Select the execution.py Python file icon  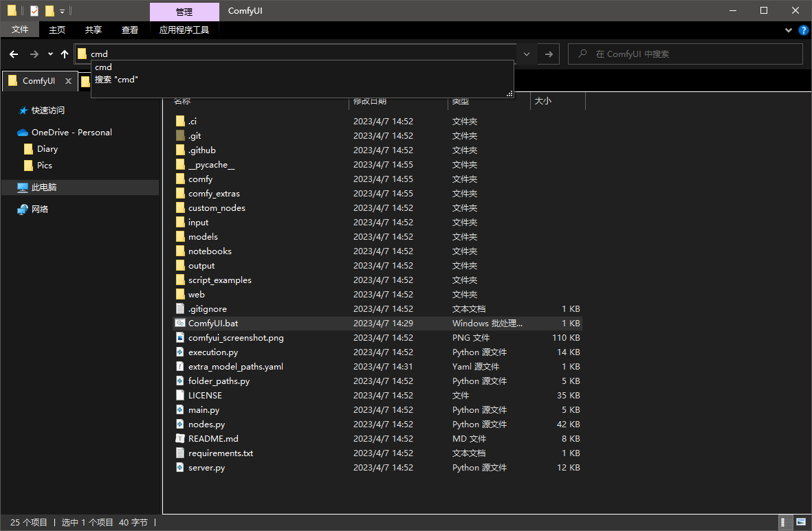(x=179, y=352)
